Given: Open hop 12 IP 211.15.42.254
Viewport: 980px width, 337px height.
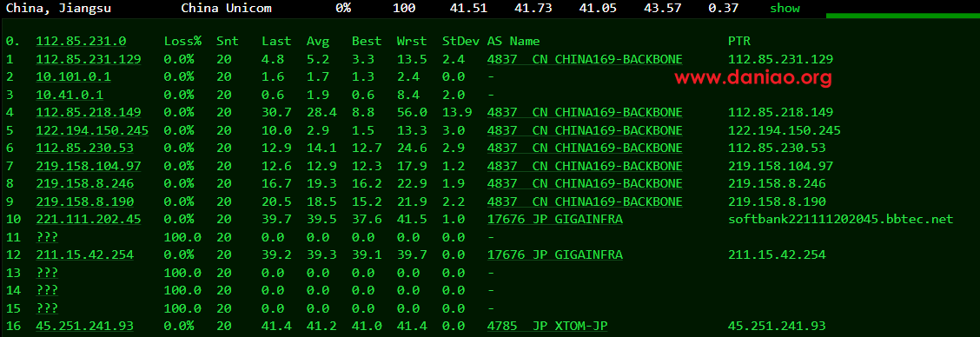Looking at the screenshot, I should point(84,255).
